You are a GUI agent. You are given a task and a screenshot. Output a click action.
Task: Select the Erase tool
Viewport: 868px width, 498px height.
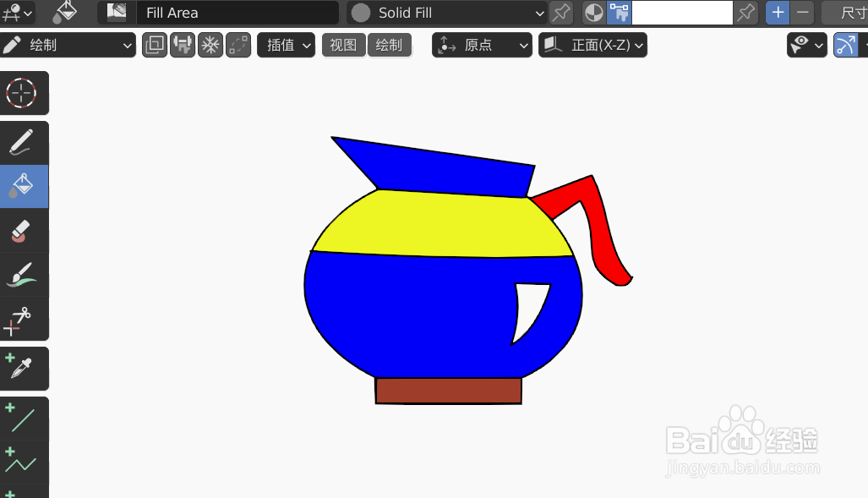pyautogui.click(x=22, y=231)
